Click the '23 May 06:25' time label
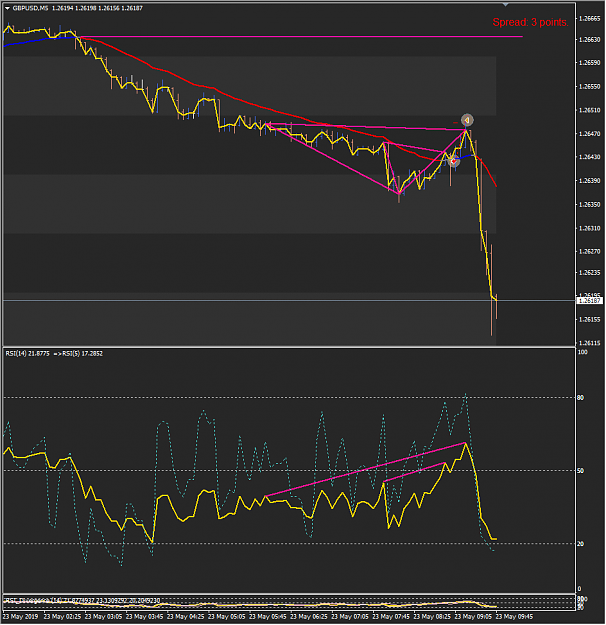This screenshot has width=606, height=625. tap(309, 617)
